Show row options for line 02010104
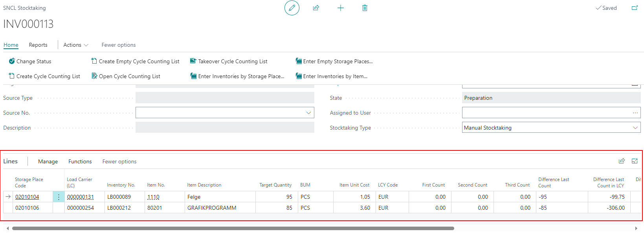The width and height of the screenshot is (644, 238). pos(59,197)
